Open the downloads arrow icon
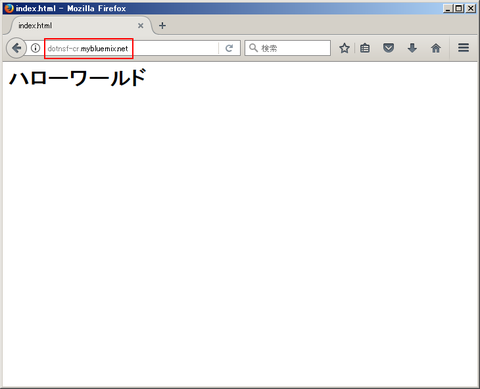 (x=412, y=48)
